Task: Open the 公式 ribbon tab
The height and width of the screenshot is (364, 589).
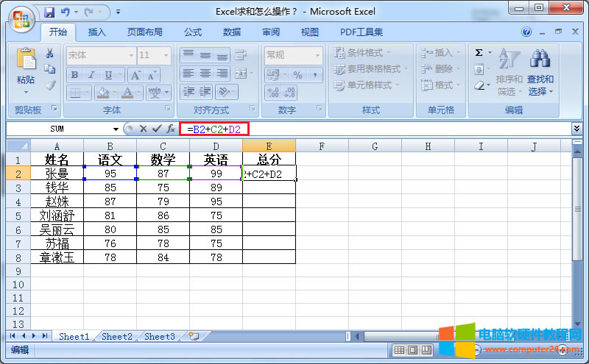Action: [x=193, y=32]
